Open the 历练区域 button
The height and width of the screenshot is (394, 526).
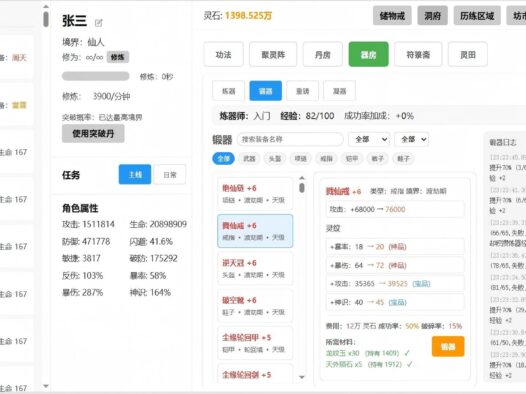pyautogui.click(x=477, y=15)
